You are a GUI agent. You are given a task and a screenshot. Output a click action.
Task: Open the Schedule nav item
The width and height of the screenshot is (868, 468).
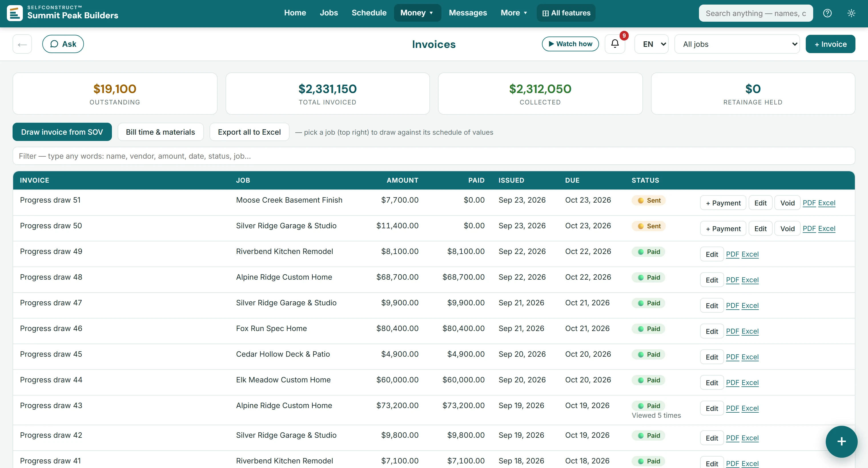pos(369,13)
